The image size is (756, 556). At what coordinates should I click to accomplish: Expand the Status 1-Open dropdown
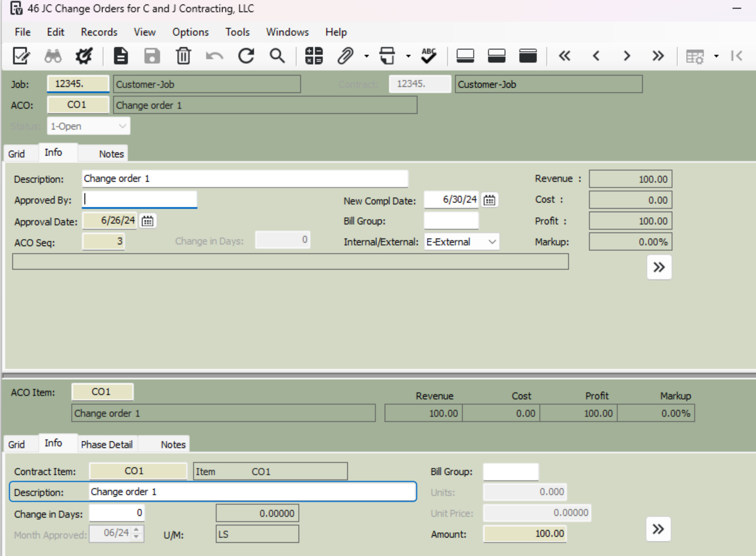pos(122,126)
